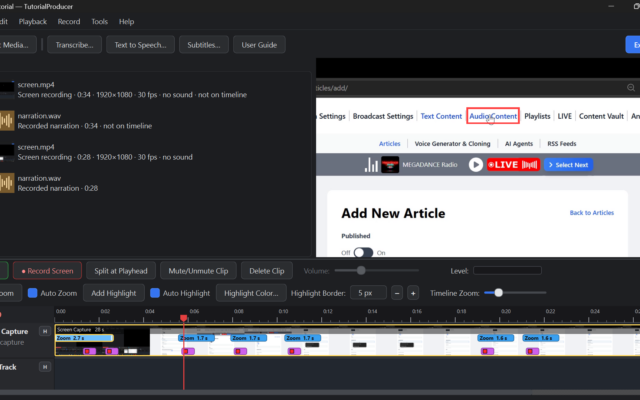Select the Zoom 1.7 s block near 0:10
Image resolution: width=640 pixels, height=400 pixels.
[x=303, y=338]
